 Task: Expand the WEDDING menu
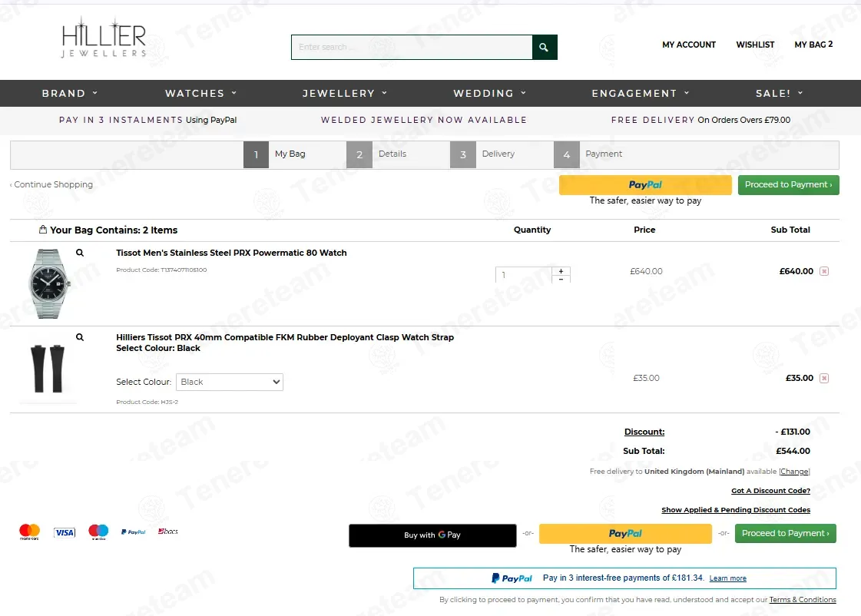click(x=490, y=94)
